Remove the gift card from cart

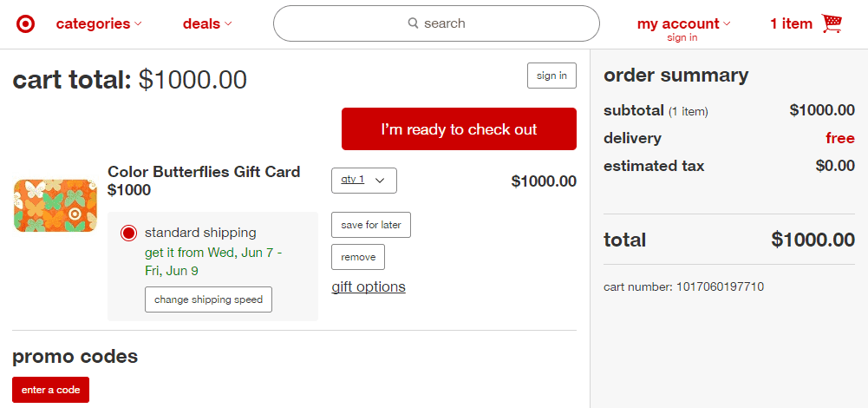(358, 257)
